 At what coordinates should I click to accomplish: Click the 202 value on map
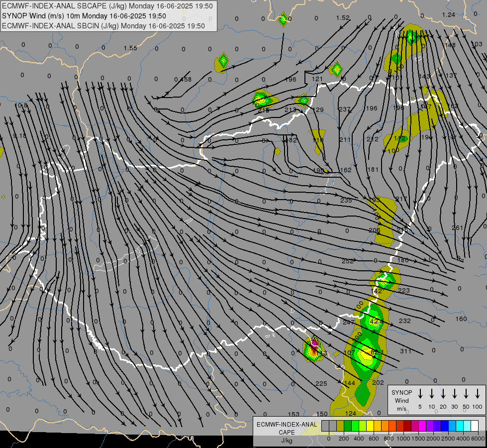378,383
